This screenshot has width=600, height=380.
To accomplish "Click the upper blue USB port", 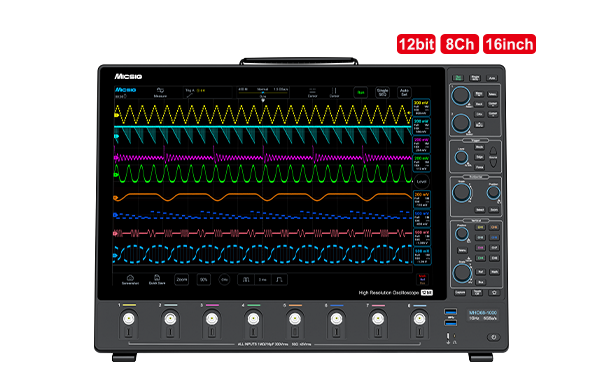I will click(451, 312).
